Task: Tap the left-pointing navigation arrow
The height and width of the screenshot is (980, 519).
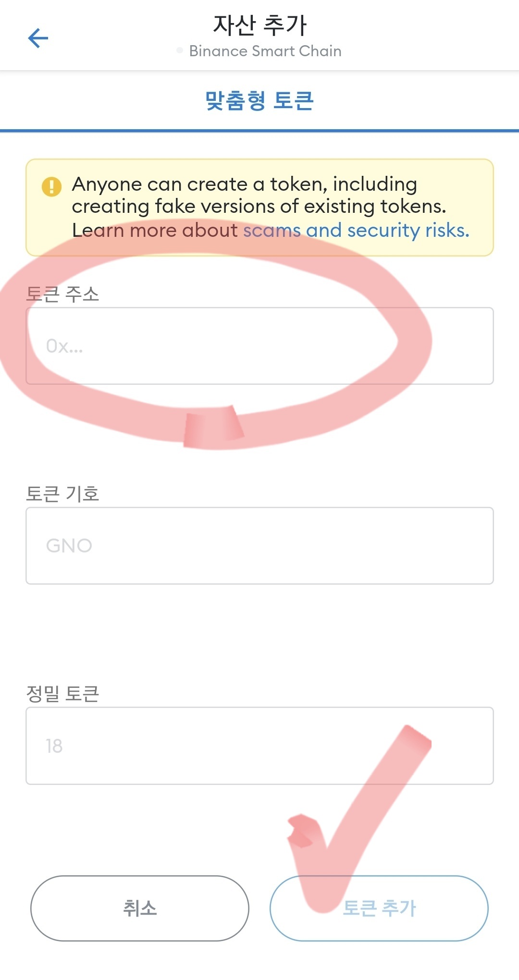Action: 38,37
